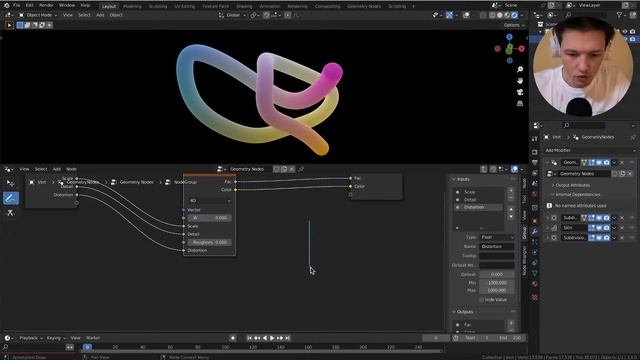Toggle auto keying record button
Image resolution: width=640 pixels, height=360 pixels.
click(233, 338)
